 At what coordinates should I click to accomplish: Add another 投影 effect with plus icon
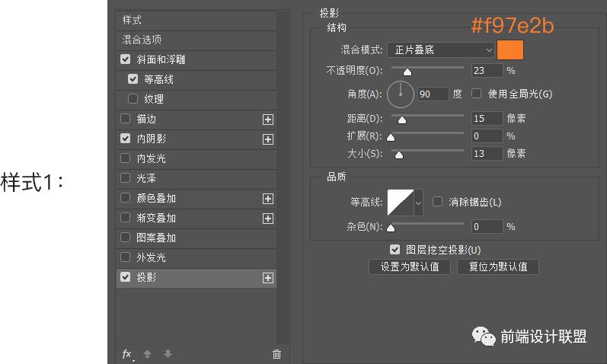click(268, 278)
